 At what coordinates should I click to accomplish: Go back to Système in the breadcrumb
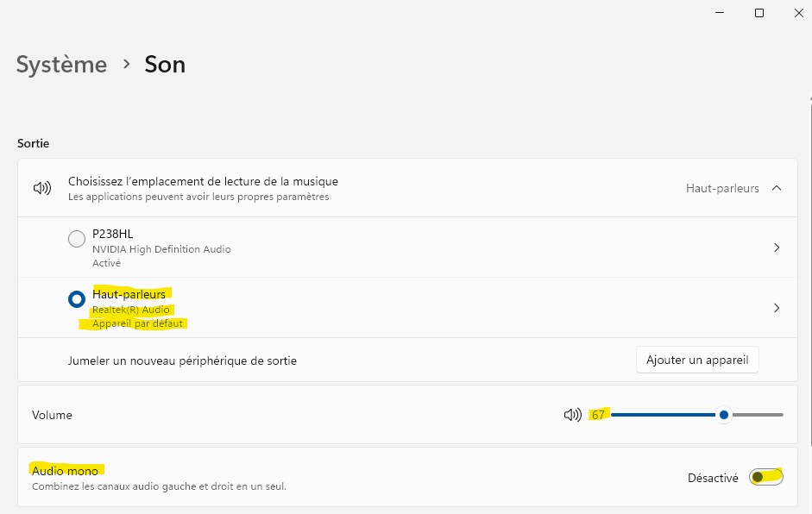61,65
